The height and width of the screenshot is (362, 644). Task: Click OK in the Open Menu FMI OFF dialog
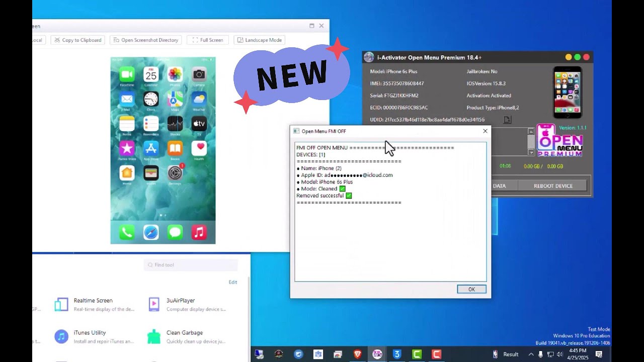click(471, 289)
